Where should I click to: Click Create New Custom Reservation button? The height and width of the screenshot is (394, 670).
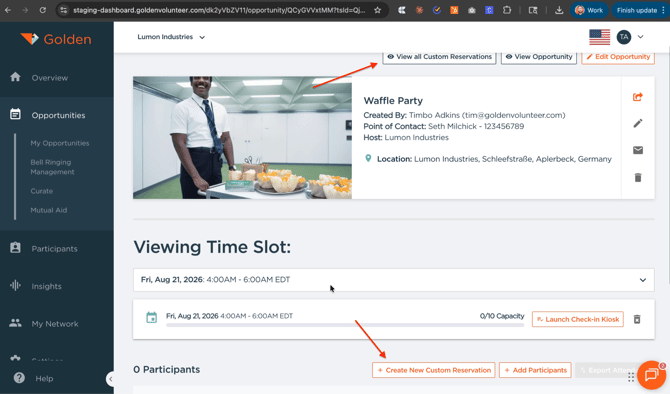click(434, 370)
